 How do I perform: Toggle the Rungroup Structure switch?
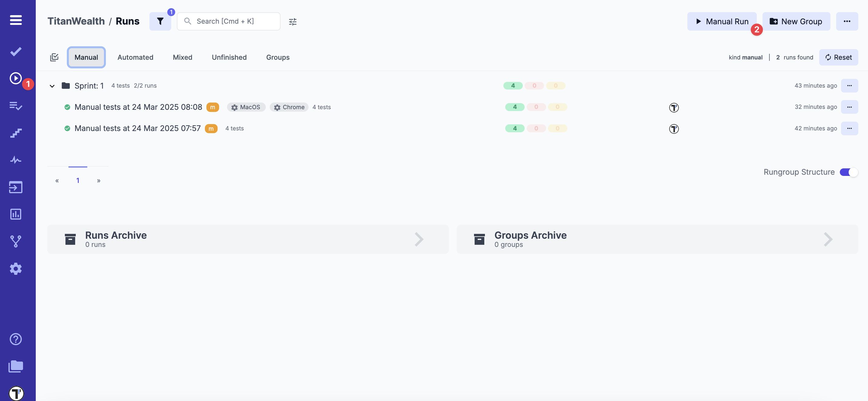(848, 172)
